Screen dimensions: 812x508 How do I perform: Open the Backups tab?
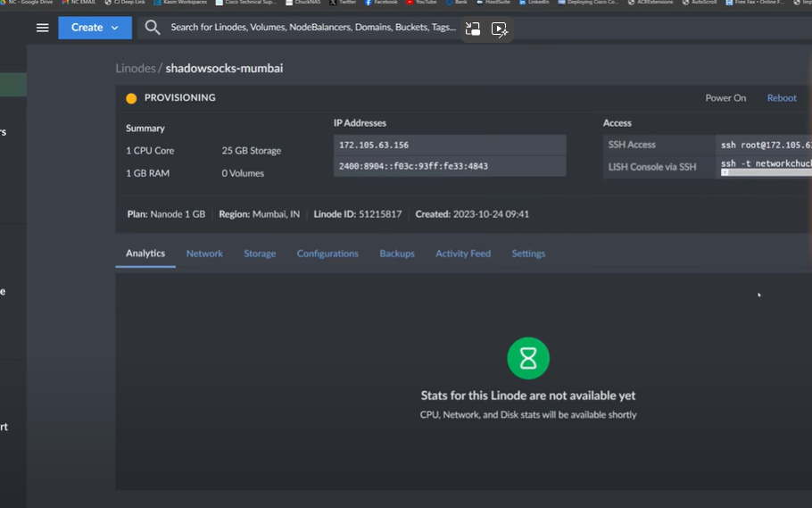(x=397, y=254)
